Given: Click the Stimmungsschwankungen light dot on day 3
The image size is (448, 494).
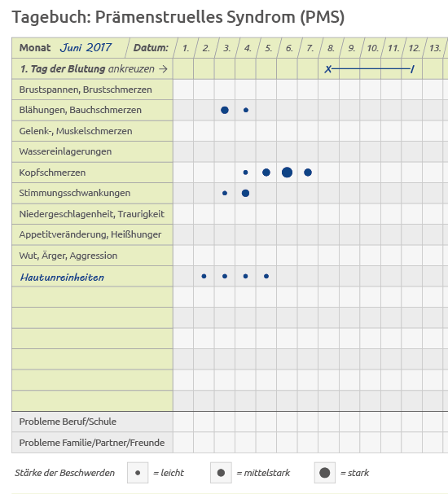Looking at the screenshot, I should pyautogui.click(x=225, y=193).
